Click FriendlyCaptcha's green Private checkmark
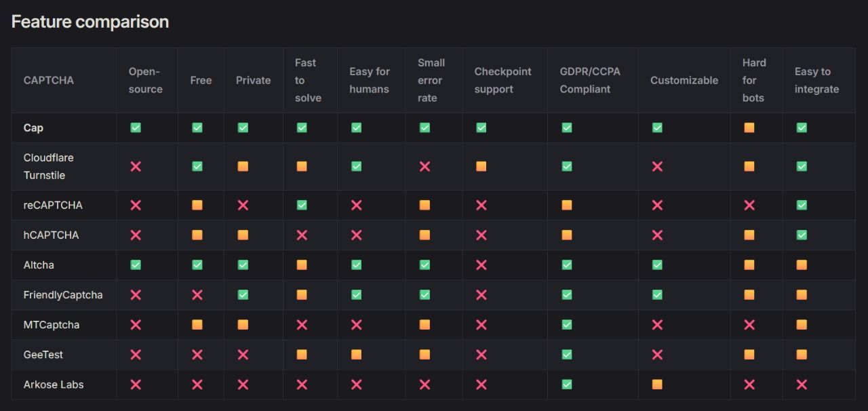This screenshot has width=868, height=411. pos(243,294)
